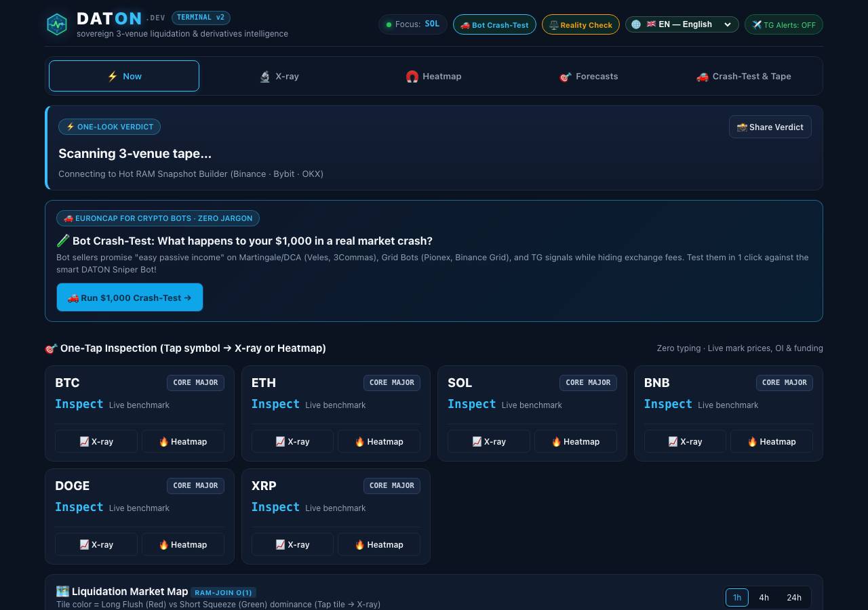This screenshot has height=610, width=868.
Task: Click the Bot Crash-Test header button
Action: (494, 24)
